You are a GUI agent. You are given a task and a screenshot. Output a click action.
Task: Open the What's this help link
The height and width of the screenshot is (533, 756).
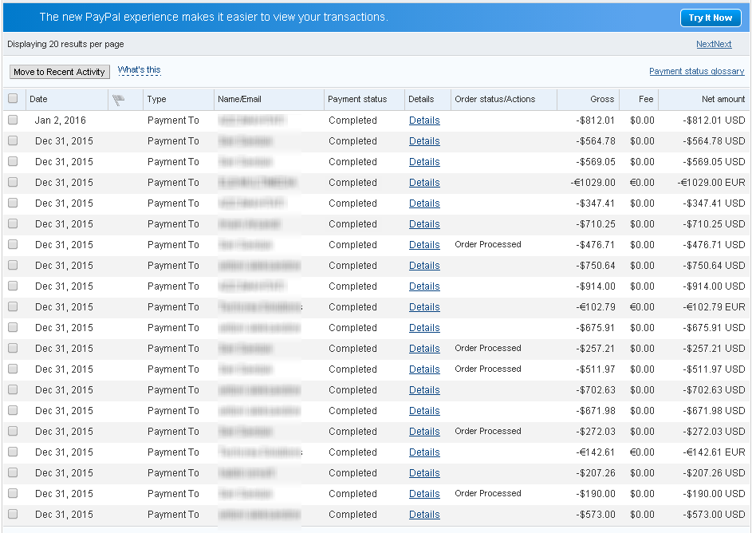point(139,70)
